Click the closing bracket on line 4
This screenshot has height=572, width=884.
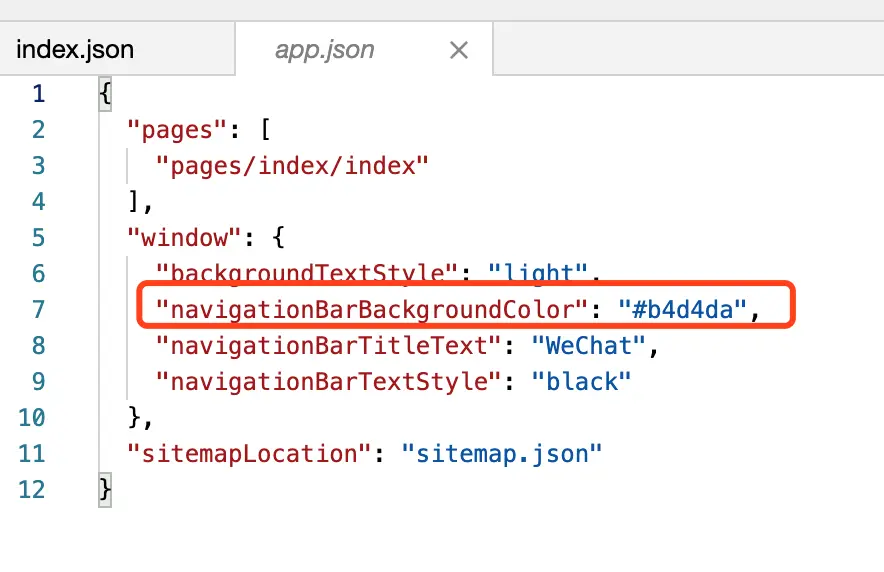coord(134,202)
